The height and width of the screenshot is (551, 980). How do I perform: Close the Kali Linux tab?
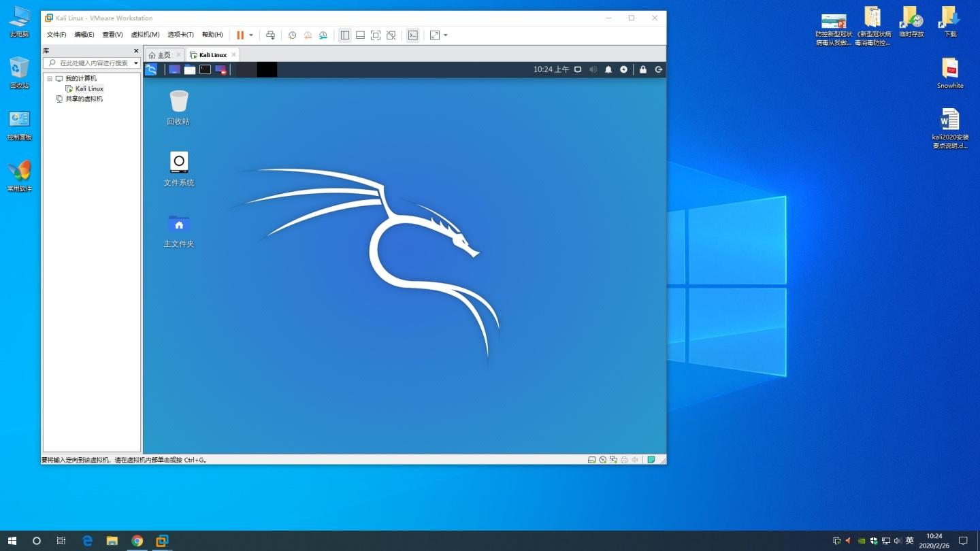click(x=233, y=54)
